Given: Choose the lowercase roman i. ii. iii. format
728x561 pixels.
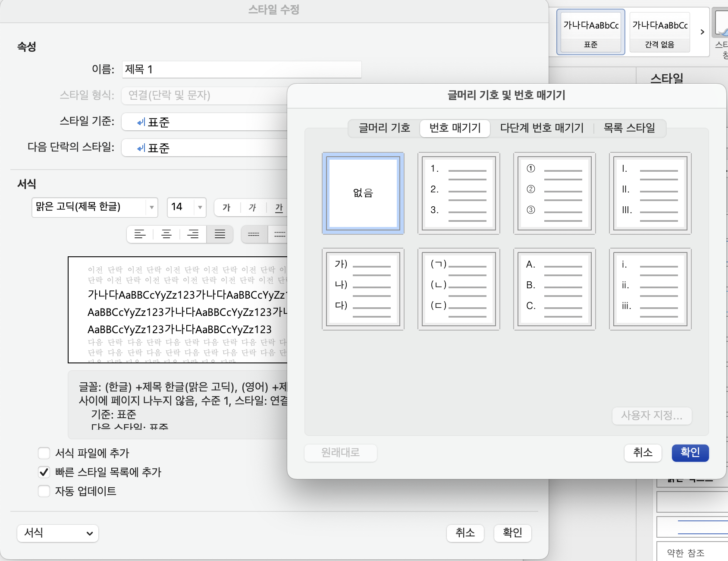Looking at the screenshot, I should coord(650,289).
